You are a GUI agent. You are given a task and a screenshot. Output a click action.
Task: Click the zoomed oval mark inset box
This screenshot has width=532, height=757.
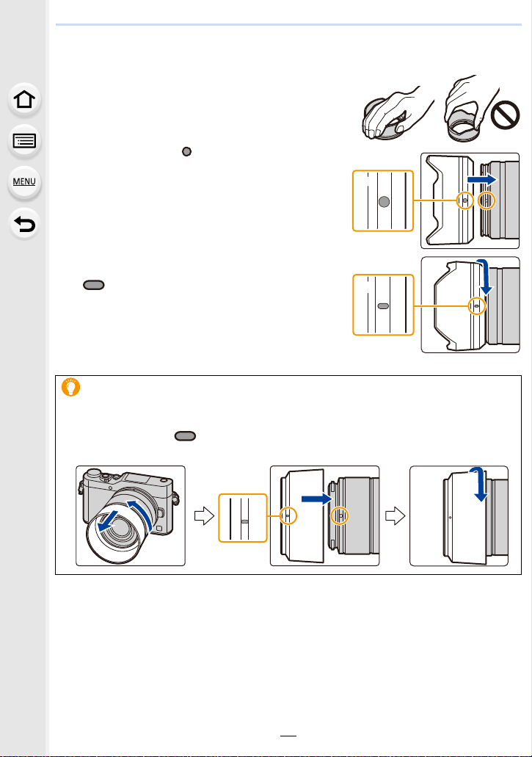pos(383,305)
